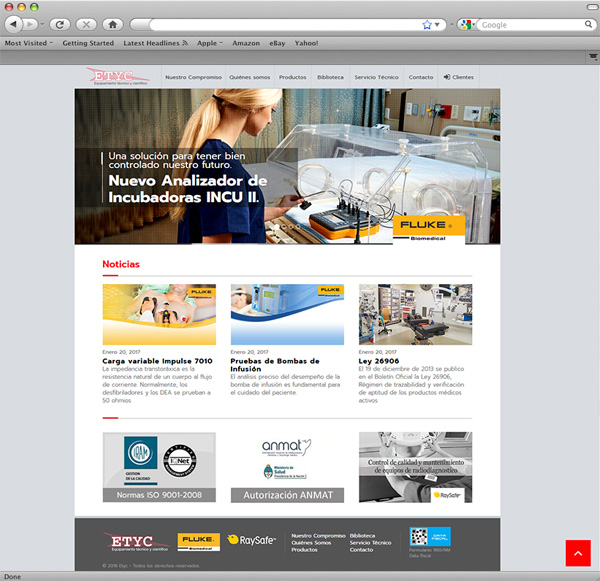Click the ETYC logo in header
Image resolution: width=600 pixels, height=581 pixels.
pyautogui.click(x=118, y=77)
